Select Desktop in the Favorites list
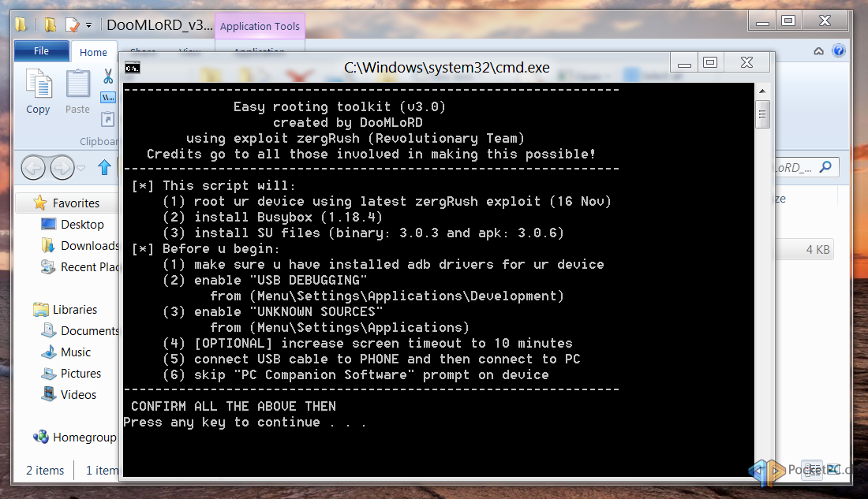868x499 pixels. click(82, 225)
